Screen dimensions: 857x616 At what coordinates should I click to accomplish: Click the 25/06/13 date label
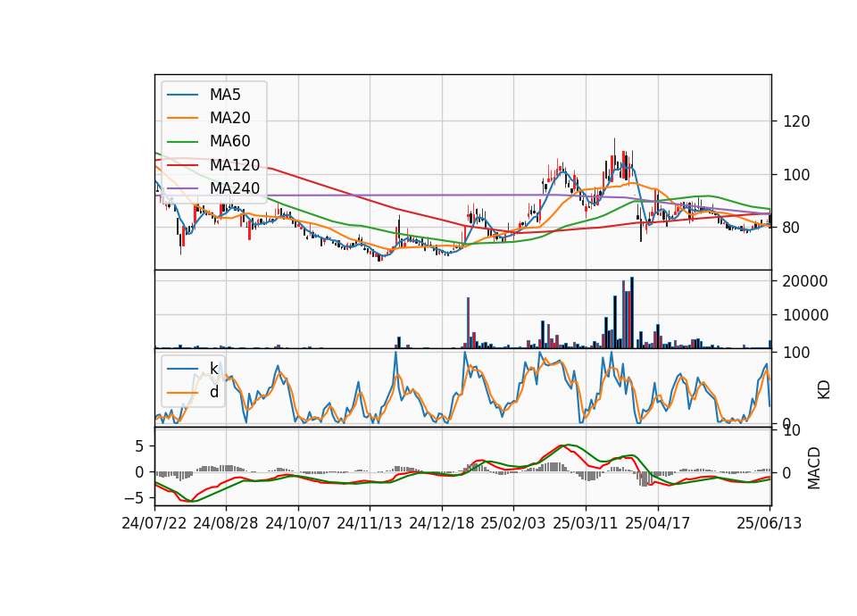770,523
